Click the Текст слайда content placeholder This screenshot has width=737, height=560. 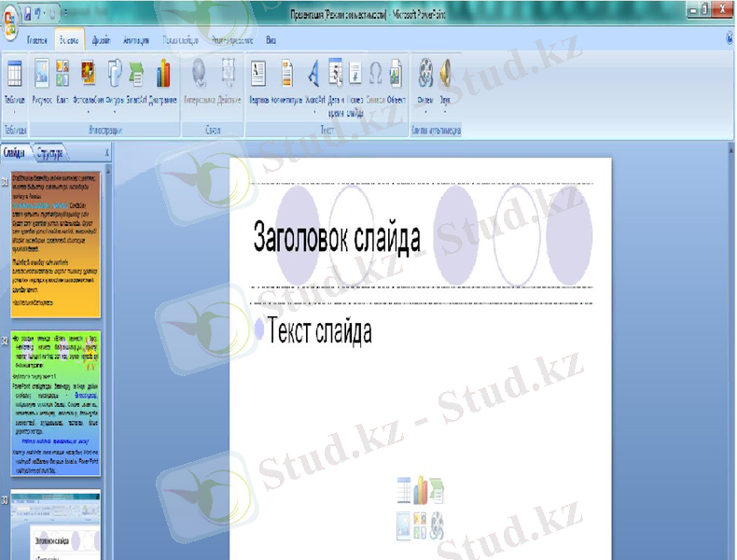pos(319,331)
